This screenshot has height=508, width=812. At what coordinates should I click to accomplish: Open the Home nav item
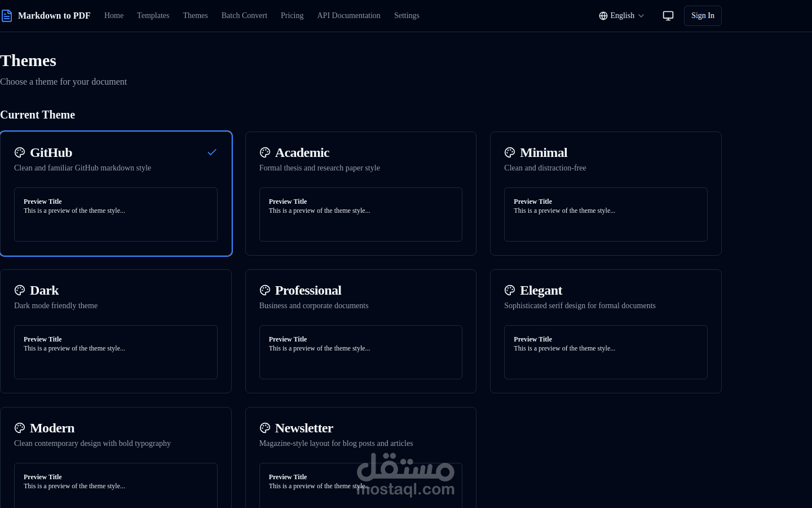click(114, 16)
